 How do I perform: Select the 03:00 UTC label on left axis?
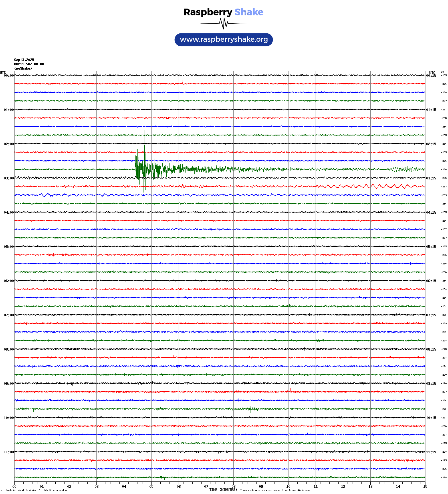click(9, 178)
